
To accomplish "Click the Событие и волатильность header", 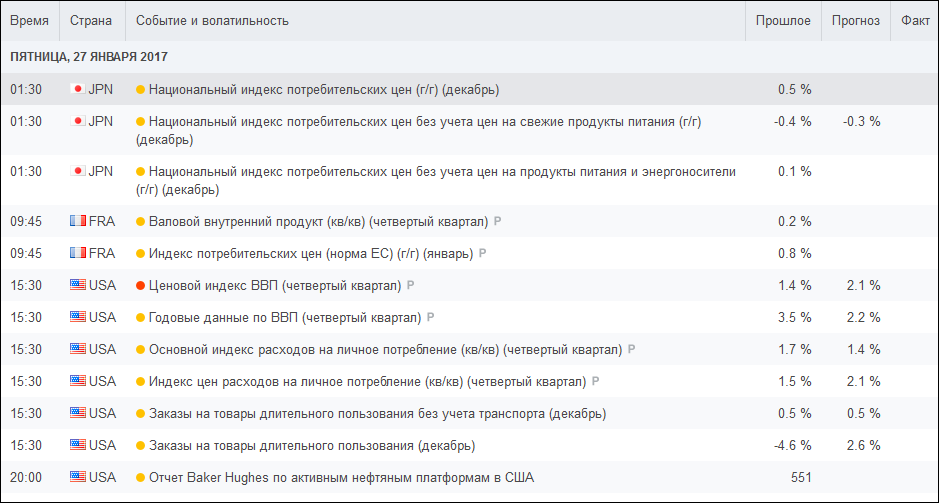I will coord(213,21).
